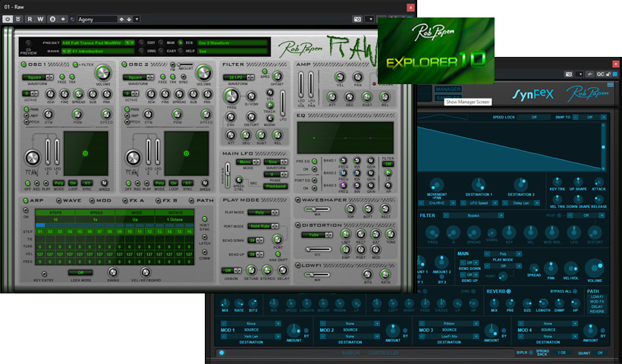Open Distortion Tube type selector
Viewport: 622px width, 364px height.
click(x=317, y=235)
